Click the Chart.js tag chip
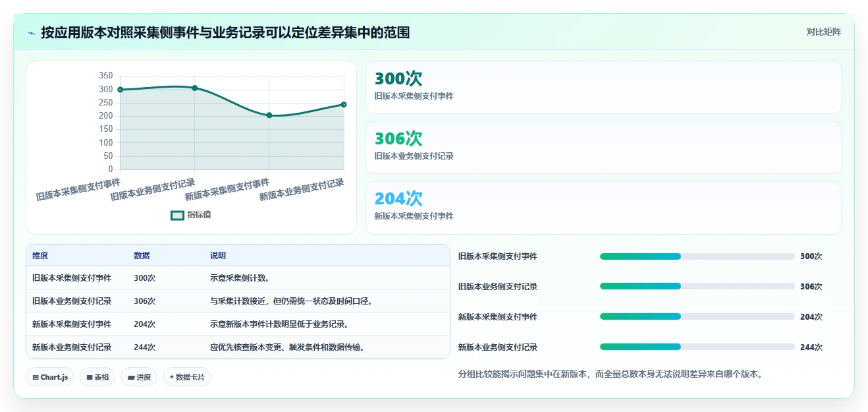Image resolution: width=868 pixels, height=412 pixels. tap(51, 377)
